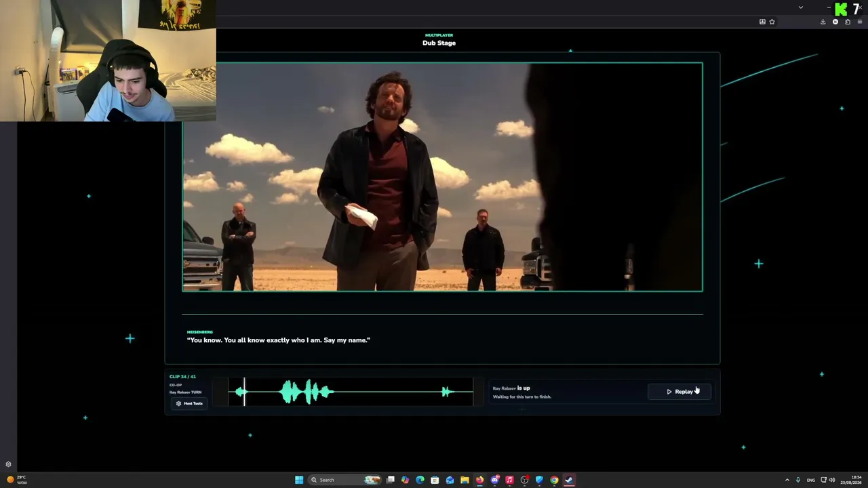Switch to Steam on the taskbar

[x=570, y=480]
